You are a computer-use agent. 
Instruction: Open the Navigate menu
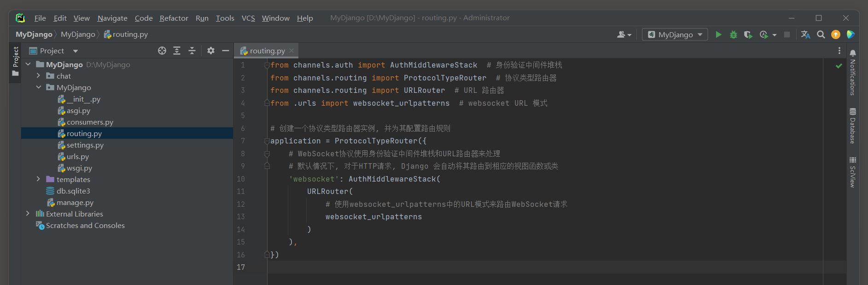tap(112, 18)
